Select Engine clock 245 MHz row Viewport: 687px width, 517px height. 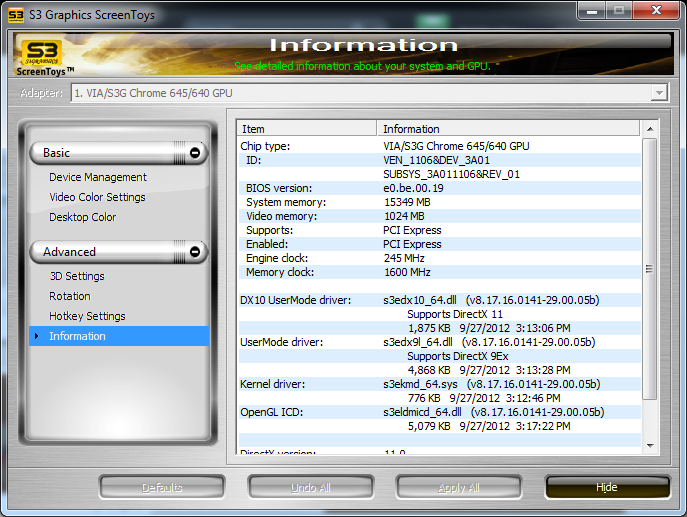pos(439,258)
